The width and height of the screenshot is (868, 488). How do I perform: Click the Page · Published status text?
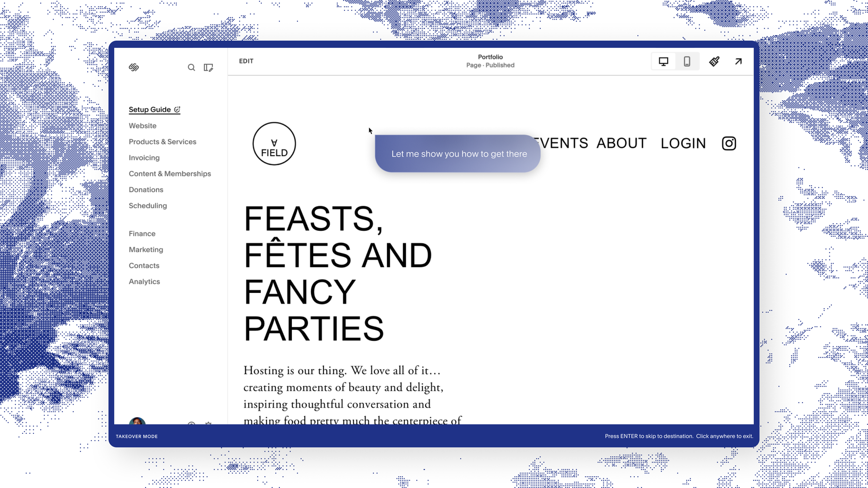click(x=490, y=65)
